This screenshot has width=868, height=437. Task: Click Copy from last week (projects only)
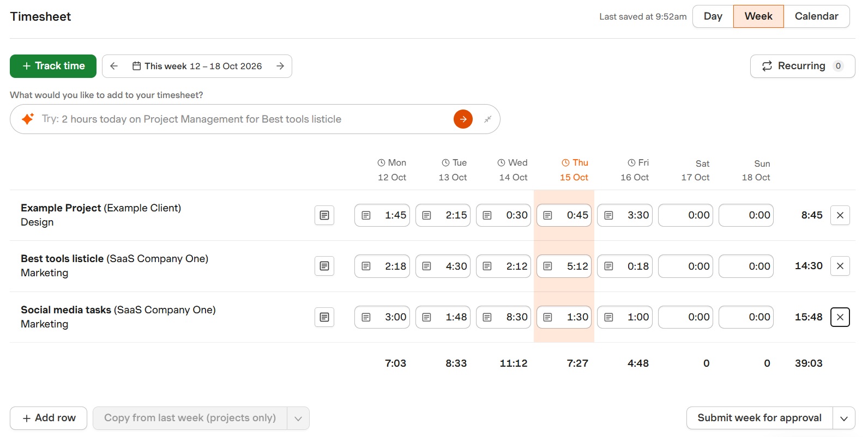pos(190,418)
